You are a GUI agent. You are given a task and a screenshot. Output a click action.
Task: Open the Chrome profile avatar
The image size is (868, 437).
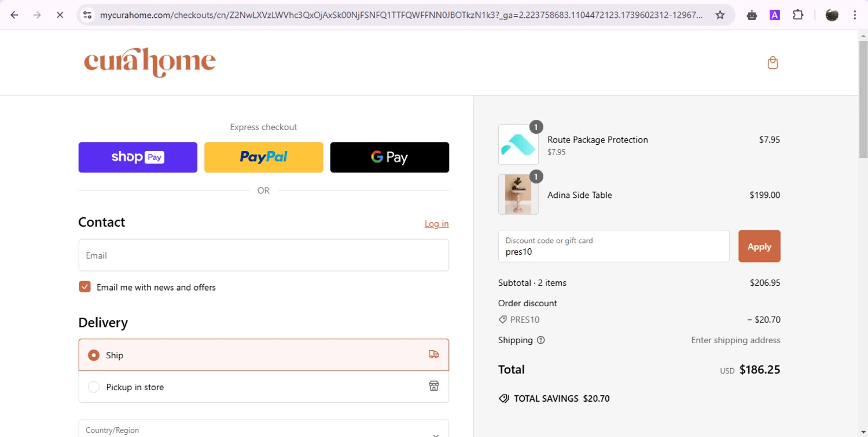tap(832, 15)
